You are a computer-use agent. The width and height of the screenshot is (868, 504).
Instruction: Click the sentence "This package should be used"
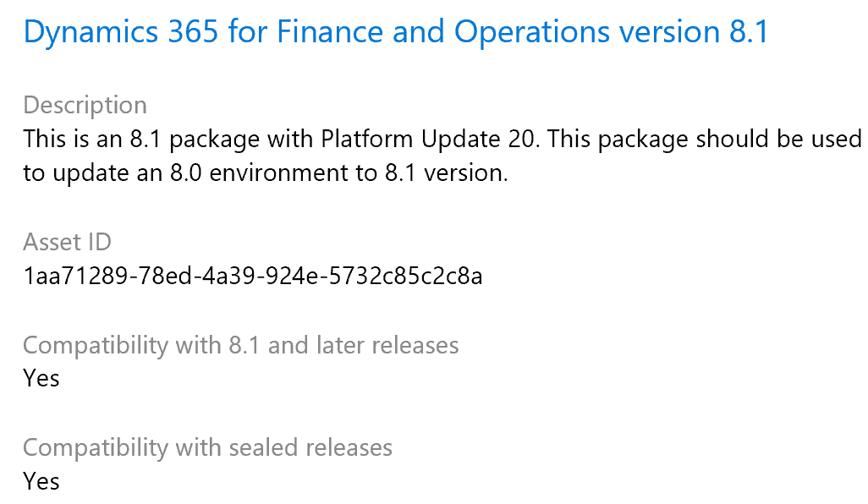click(704, 139)
